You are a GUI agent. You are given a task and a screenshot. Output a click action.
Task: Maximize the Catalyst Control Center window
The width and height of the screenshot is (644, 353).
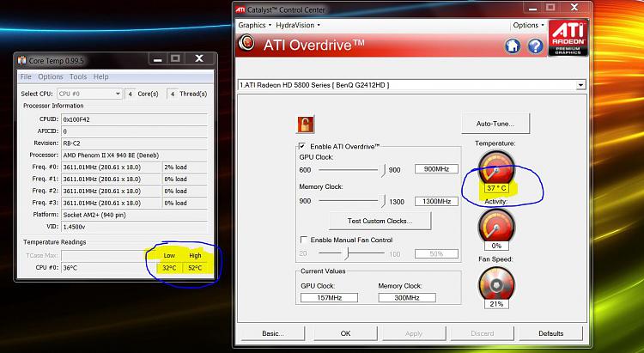pos(550,8)
